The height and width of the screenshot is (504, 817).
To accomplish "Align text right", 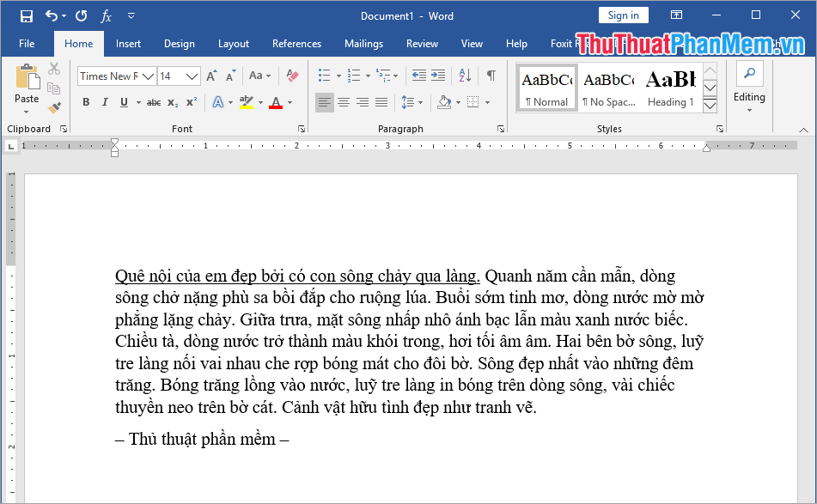I will click(363, 102).
